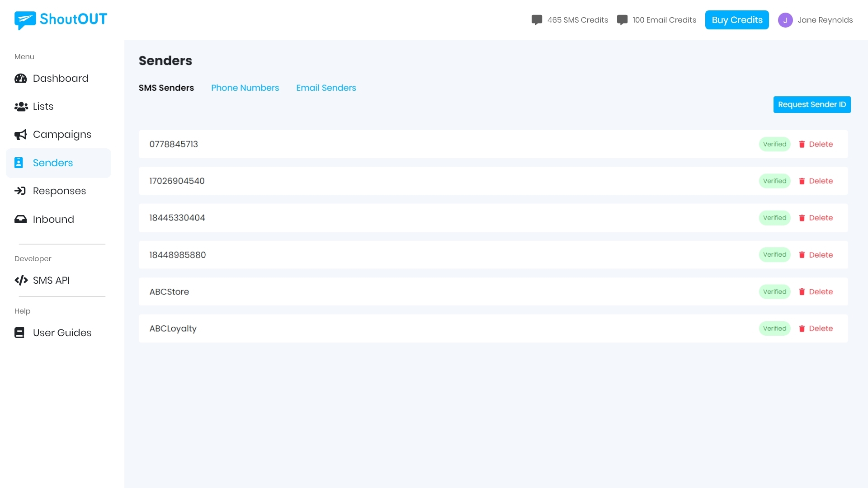
Task: Switch to the Email Senders tab
Action: click(326, 88)
